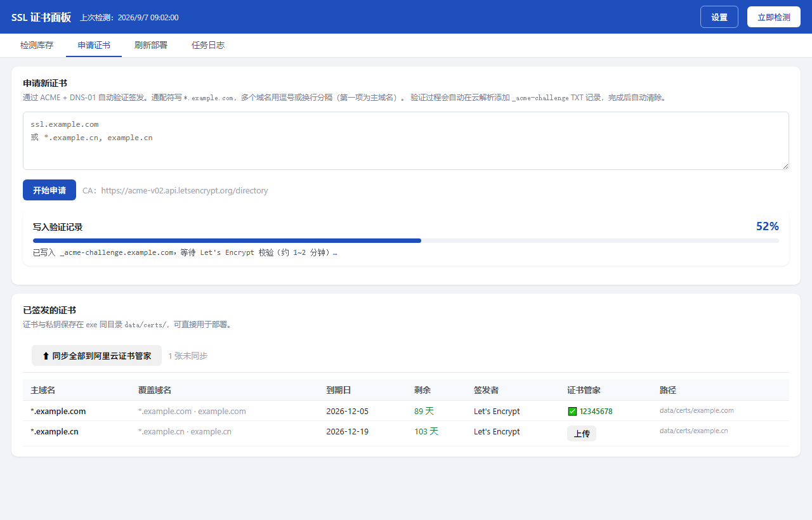
Task: Click the 写入验证记录 progress bar
Action: (x=406, y=241)
